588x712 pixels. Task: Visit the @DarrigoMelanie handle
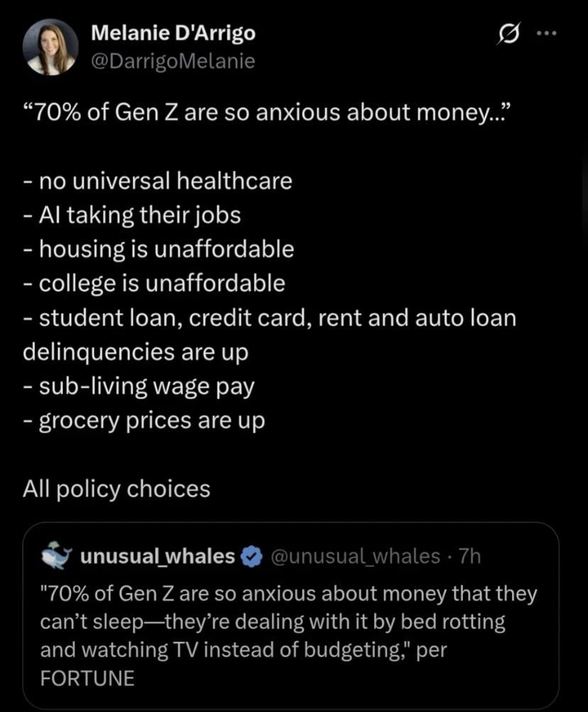pyautogui.click(x=173, y=62)
